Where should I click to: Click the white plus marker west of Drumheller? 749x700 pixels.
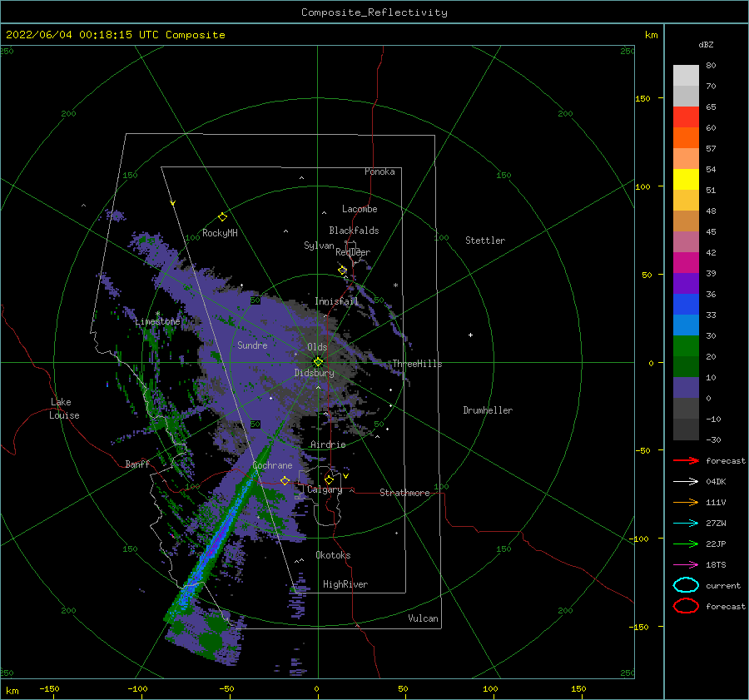coord(470,335)
